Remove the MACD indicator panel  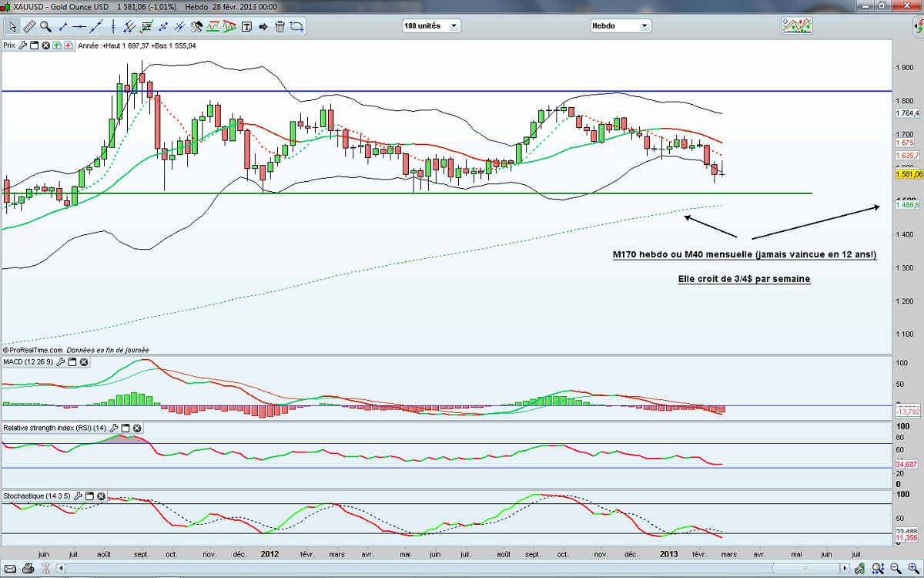84,362
